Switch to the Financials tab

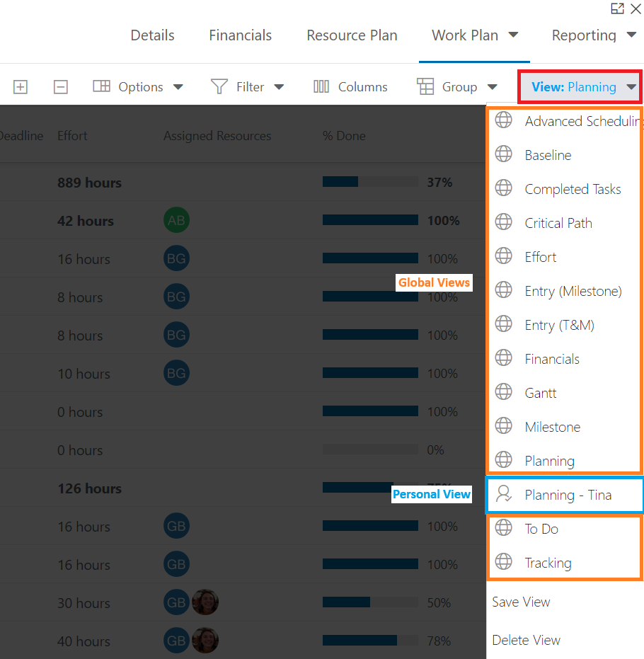241,35
